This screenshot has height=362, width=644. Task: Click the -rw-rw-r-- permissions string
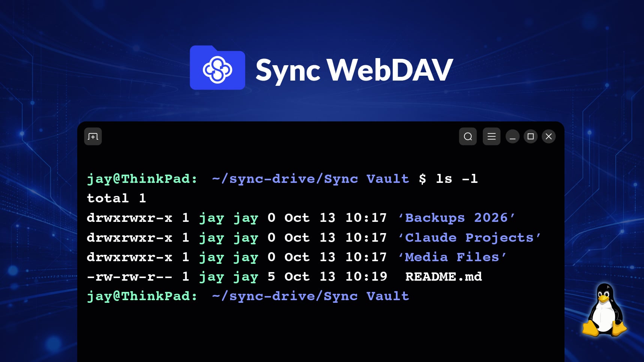tap(129, 277)
